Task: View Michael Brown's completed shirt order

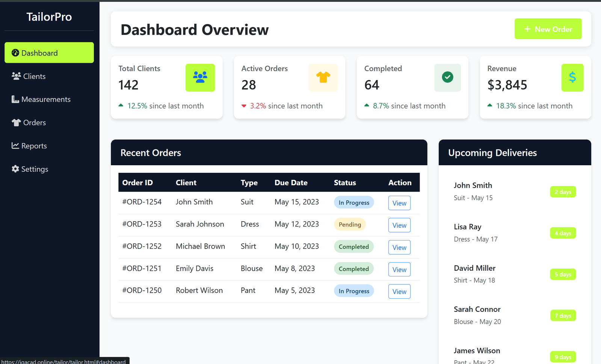Action: tap(399, 247)
